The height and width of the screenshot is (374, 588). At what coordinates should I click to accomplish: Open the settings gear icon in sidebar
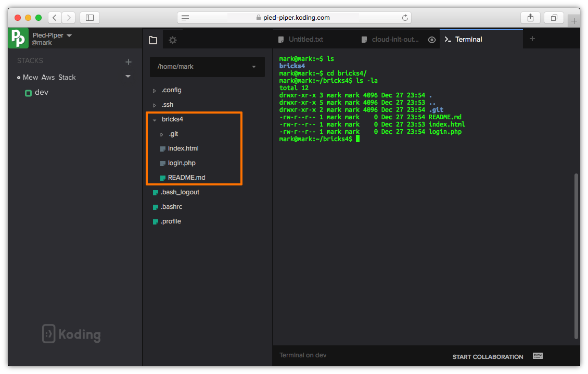coord(173,40)
